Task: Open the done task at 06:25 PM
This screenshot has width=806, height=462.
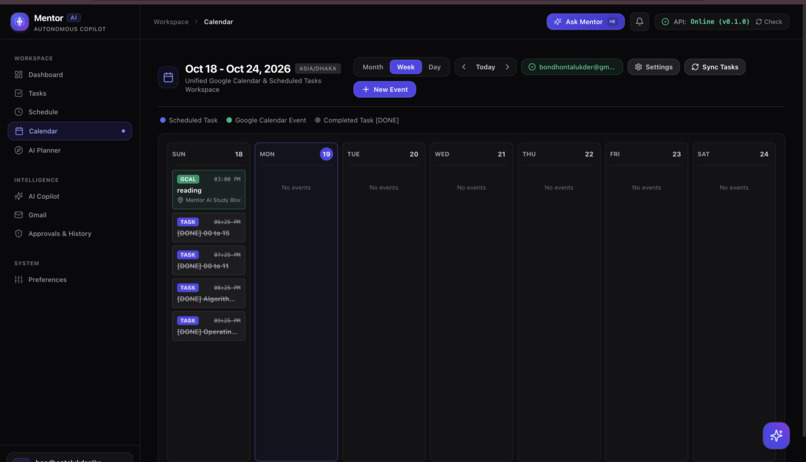Action: coord(209,227)
